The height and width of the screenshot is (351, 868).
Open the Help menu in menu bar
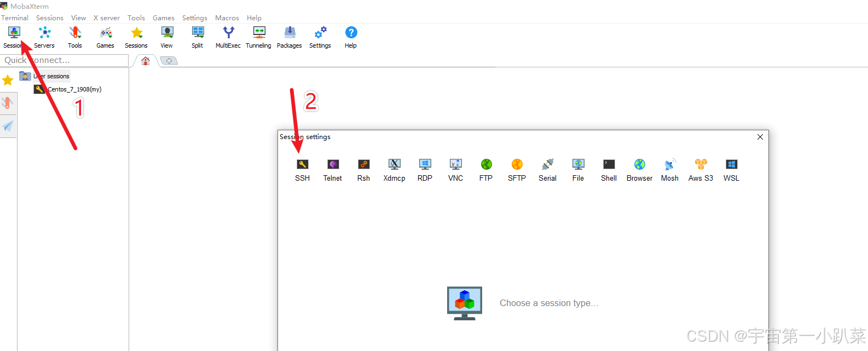click(x=254, y=18)
